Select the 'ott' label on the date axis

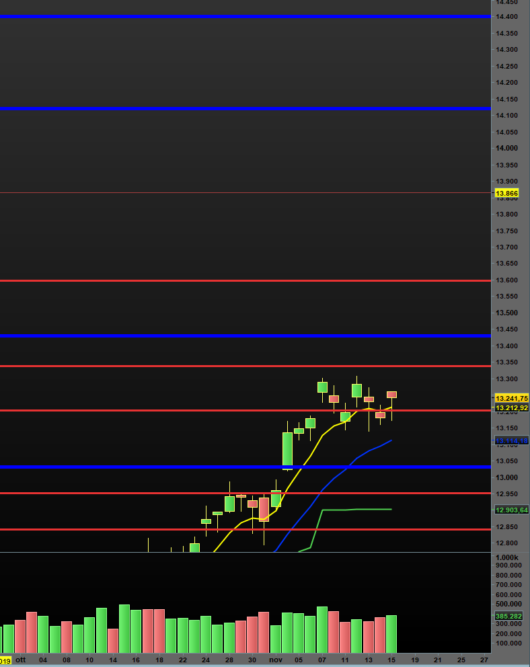pyautogui.click(x=20, y=660)
